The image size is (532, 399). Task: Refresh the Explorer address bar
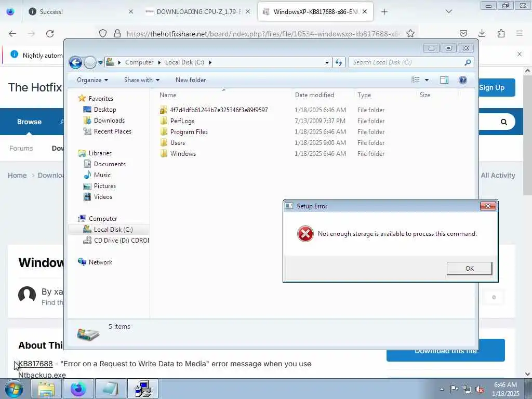(x=339, y=62)
